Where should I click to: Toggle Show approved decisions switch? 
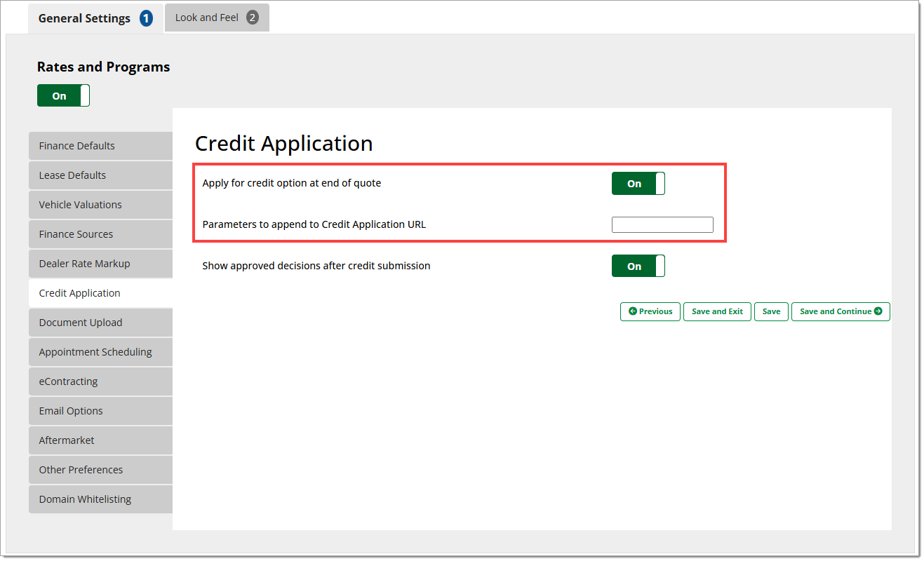tap(638, 266)
